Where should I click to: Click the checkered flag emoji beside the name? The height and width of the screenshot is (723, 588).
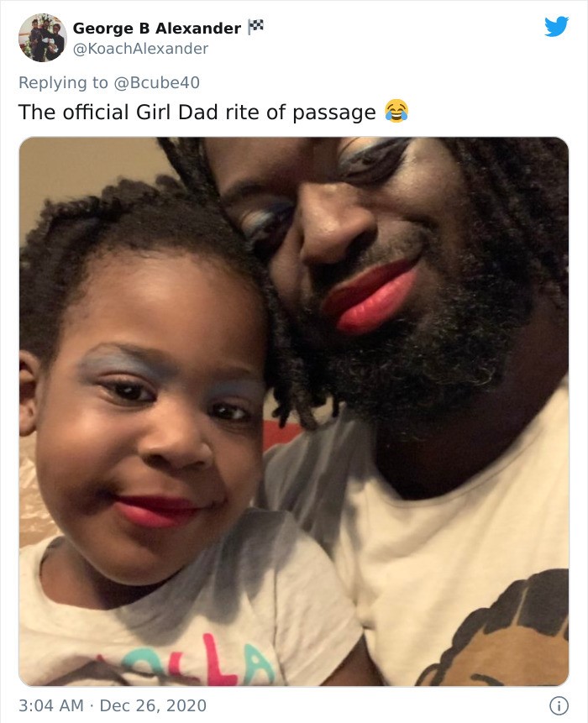(255, 27)
